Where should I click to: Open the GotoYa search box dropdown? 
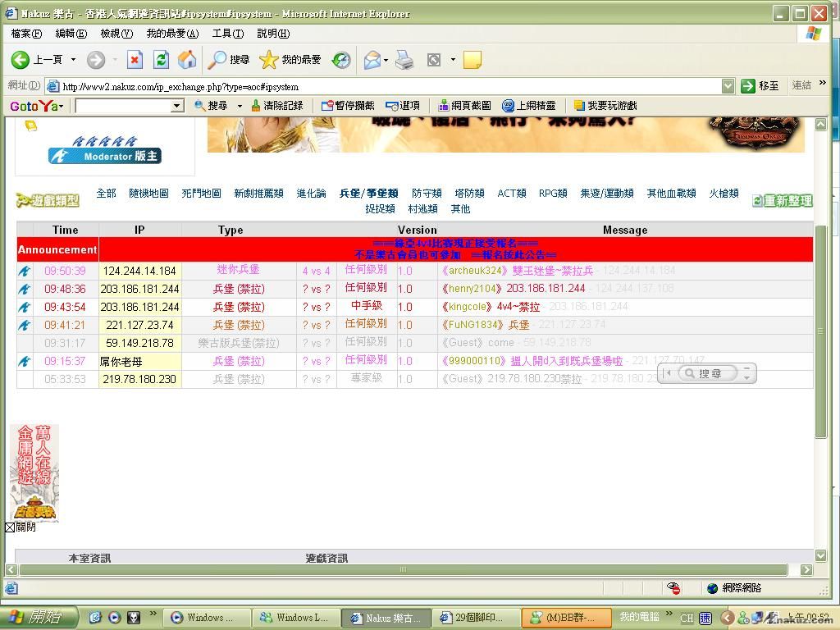pos(176,106)
